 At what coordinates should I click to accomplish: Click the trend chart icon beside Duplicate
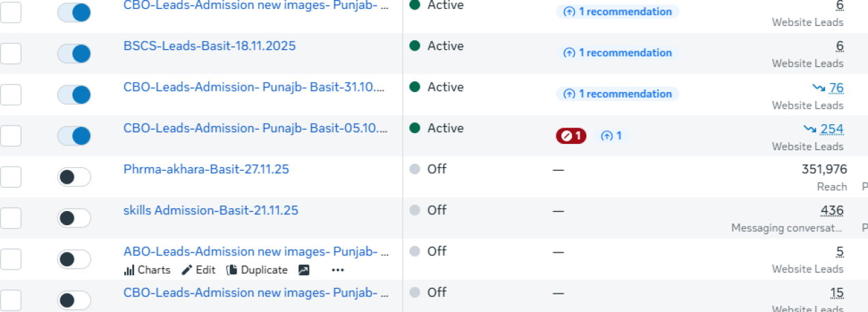coord(304,270)
